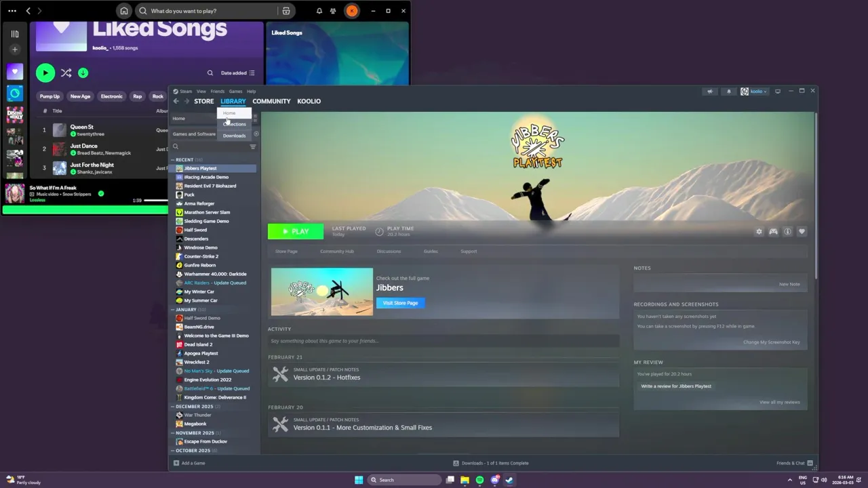This screenshot has height=488, width=868.
Task: Enter Big Picture mode via monitor icon
Action: click(778, 91)
